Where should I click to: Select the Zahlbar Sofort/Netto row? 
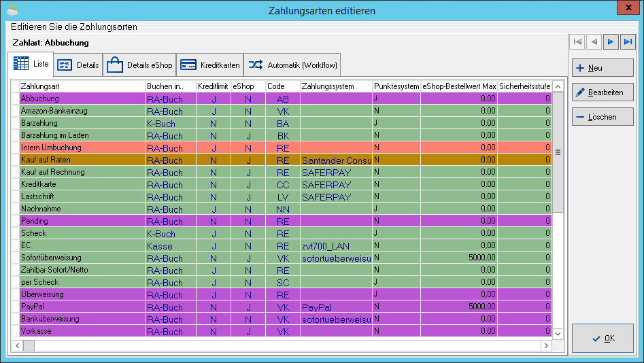[286, 270]
